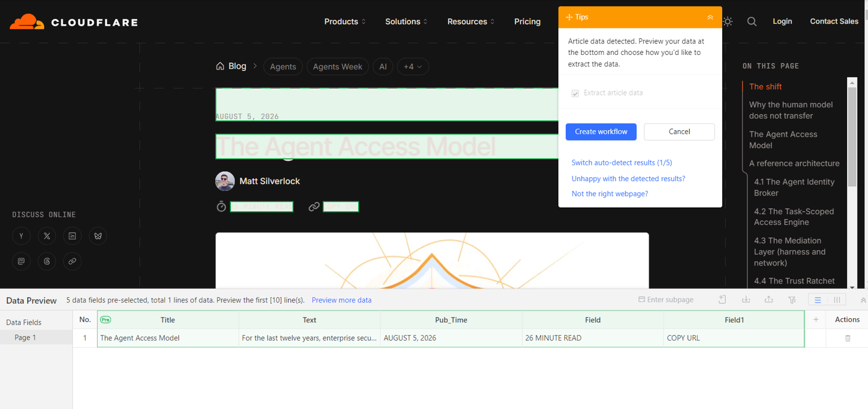The image size is (868, 409).
Task: Switch to vertical column view icon
Action: (837, 300)
